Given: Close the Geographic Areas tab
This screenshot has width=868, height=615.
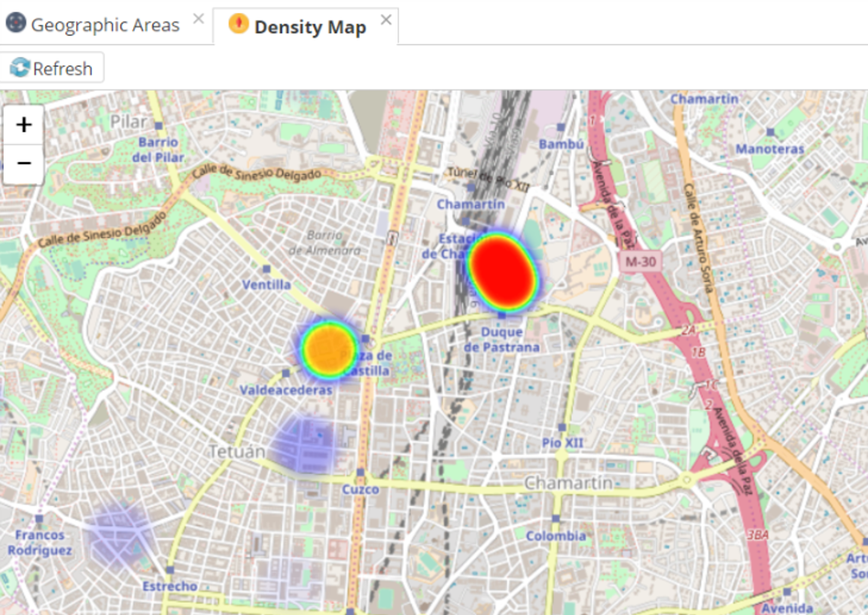Looking at the screenshot, I should coord(199,19).
